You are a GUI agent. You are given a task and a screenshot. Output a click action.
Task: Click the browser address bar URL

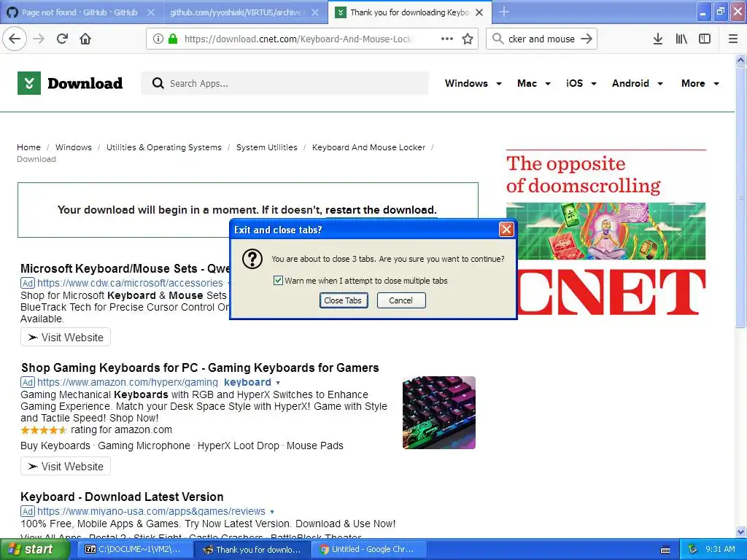pyautogui.click(x=298, y=39)
